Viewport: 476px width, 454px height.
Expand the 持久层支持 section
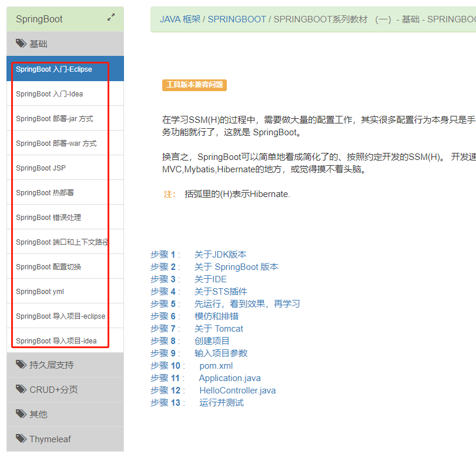65,365
